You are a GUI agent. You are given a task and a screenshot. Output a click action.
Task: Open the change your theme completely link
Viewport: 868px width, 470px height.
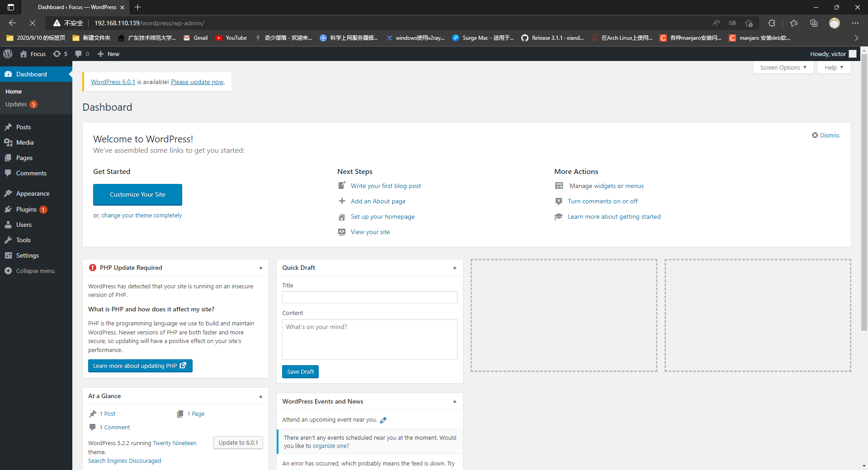pyautogui.click(x=142, y=215)
